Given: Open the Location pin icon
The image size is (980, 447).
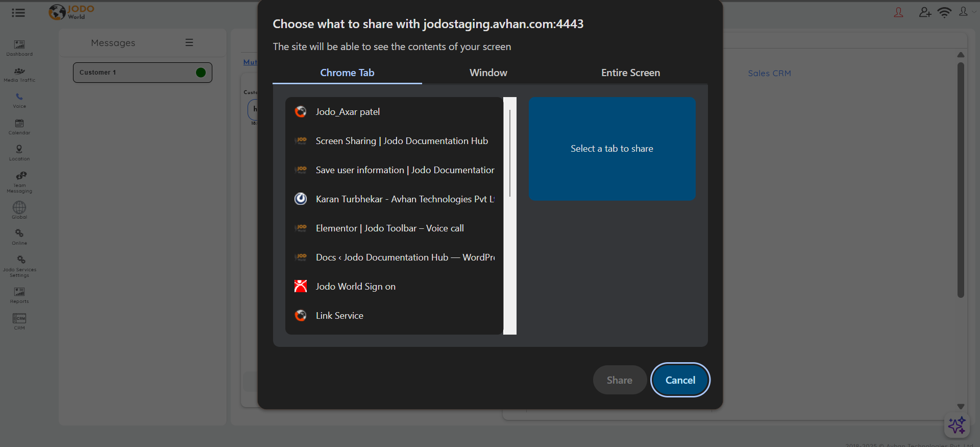Looking at the screenshot, I should point(19,149).
